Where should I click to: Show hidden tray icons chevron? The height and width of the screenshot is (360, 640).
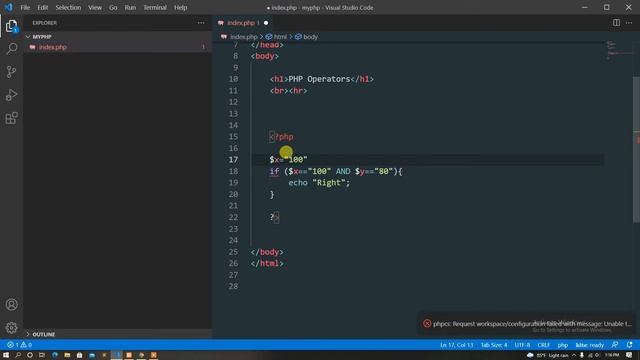click(574, 356)
